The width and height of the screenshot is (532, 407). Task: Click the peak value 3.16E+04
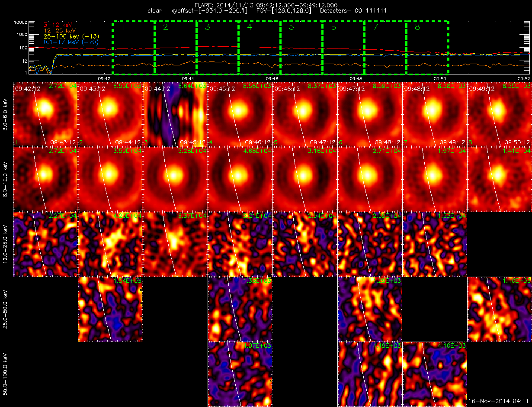(323, 151)
